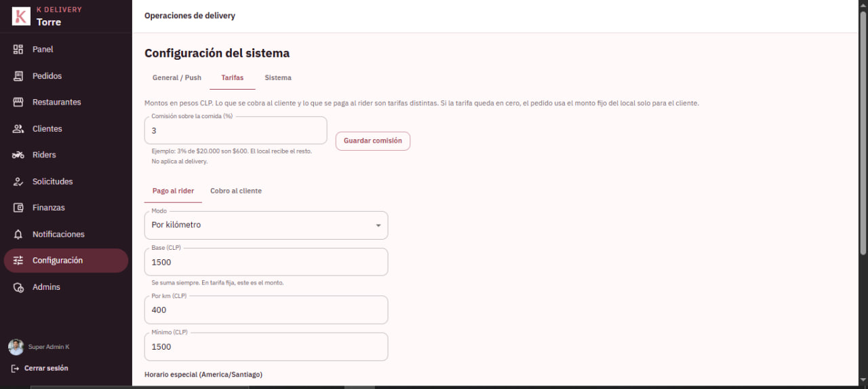Click the Configuración sliders icon

pos(18,261)
